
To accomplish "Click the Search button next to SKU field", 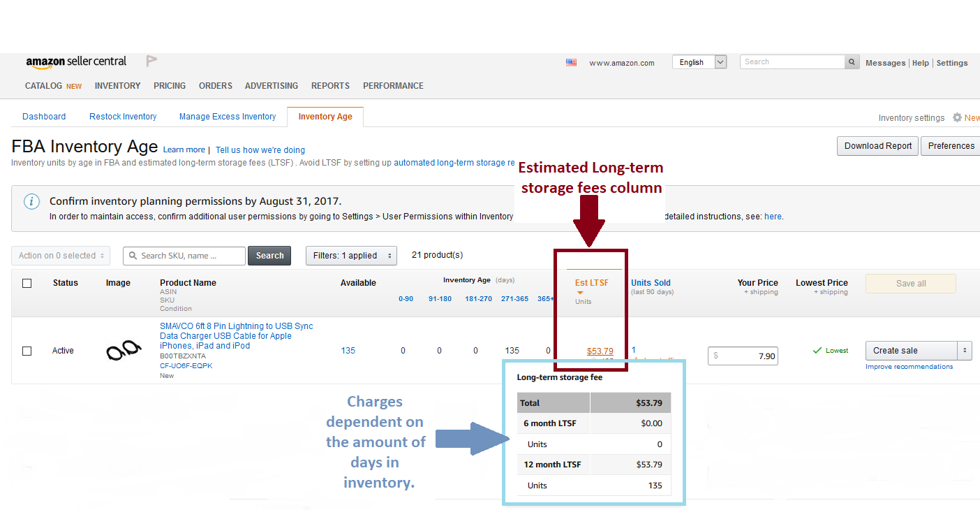I will click(269, 256).
